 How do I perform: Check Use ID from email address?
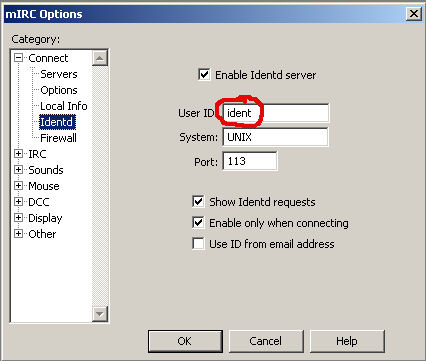pyautogui.click(x=198, y=244)
